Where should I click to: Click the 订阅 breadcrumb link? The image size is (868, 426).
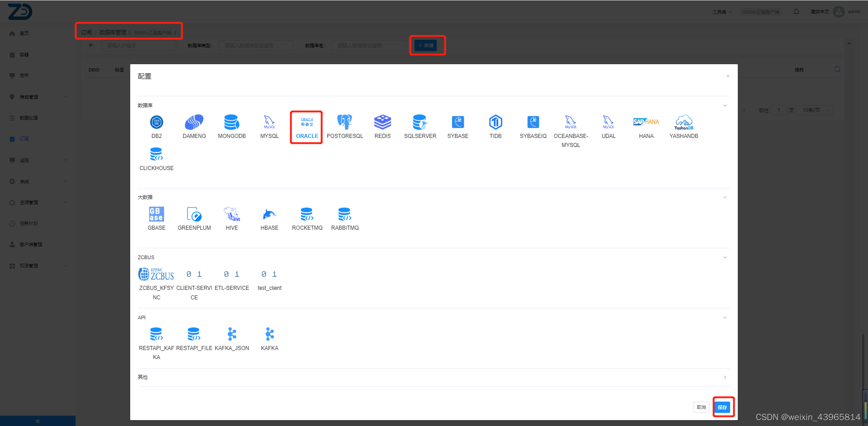click(86, 33)
